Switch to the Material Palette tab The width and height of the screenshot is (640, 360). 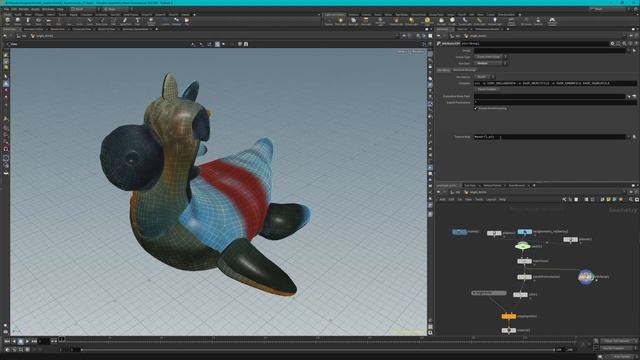tap(492, 185)
